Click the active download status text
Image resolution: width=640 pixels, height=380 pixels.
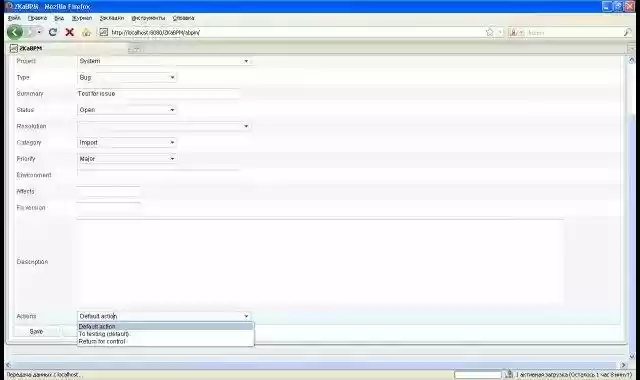click(x=574, y=375)
